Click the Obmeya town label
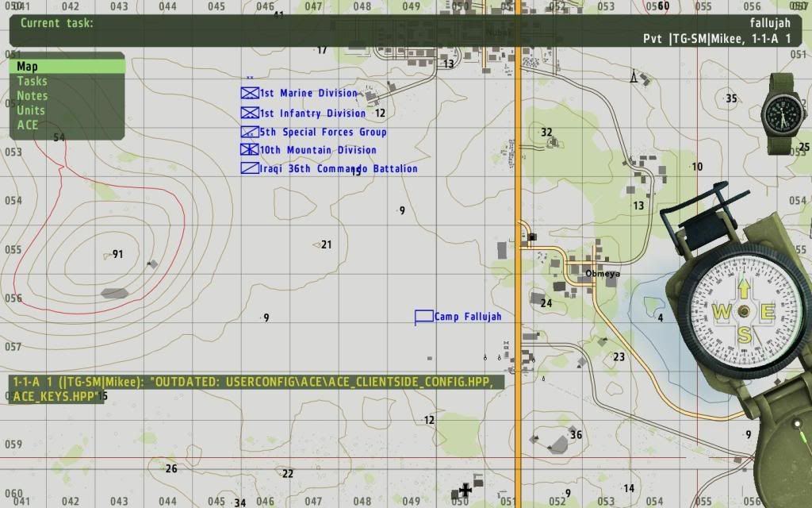The width and height of the screenshot is (812, 508). click(x=603, y=273)
